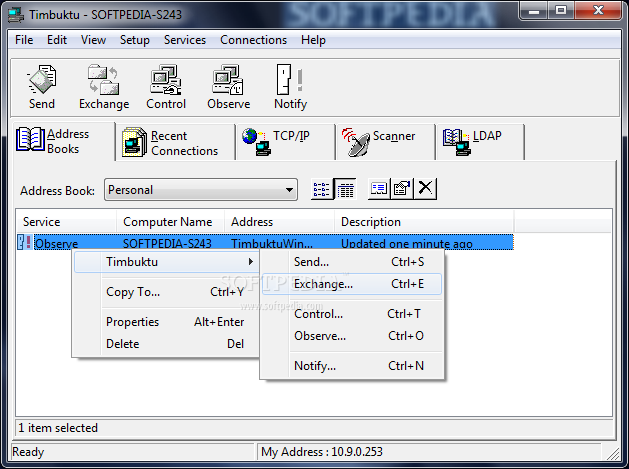Open the Services menu
629x469 pixels.
pos(185,40)
